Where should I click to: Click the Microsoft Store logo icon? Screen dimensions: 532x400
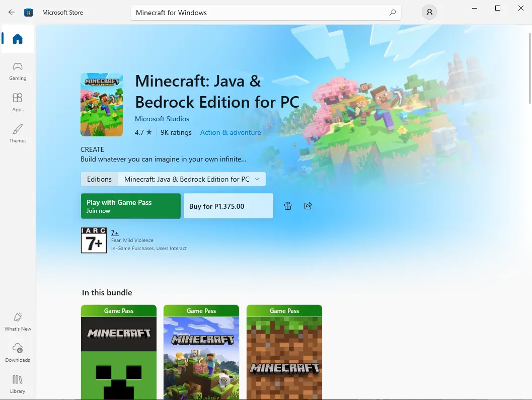(x=29, y=13)
